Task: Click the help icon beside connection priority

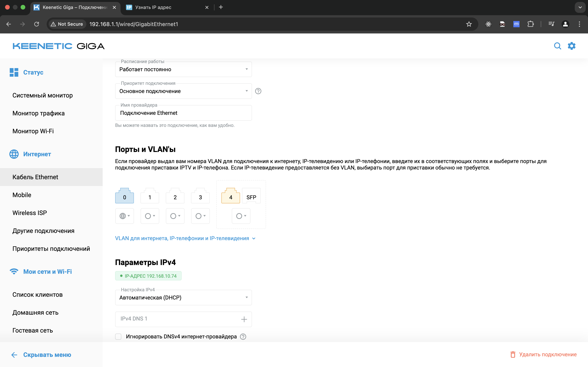Action: point(258,91)
